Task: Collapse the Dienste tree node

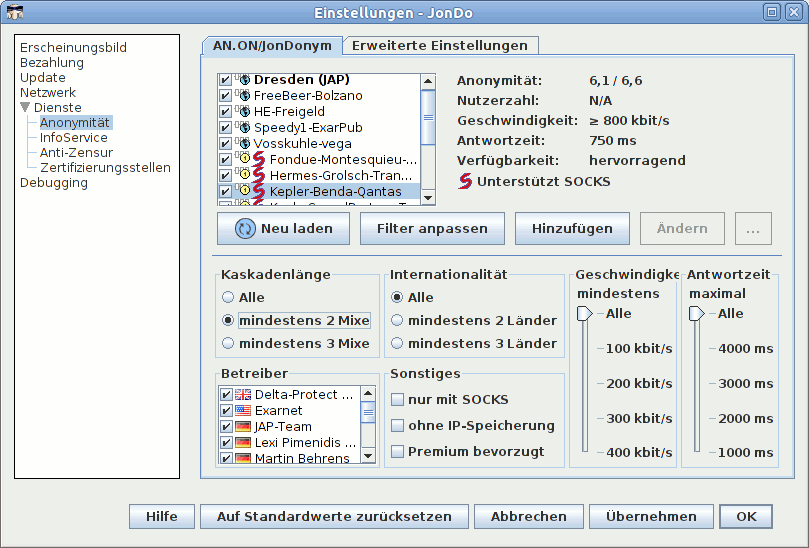Action: point(25,107)
